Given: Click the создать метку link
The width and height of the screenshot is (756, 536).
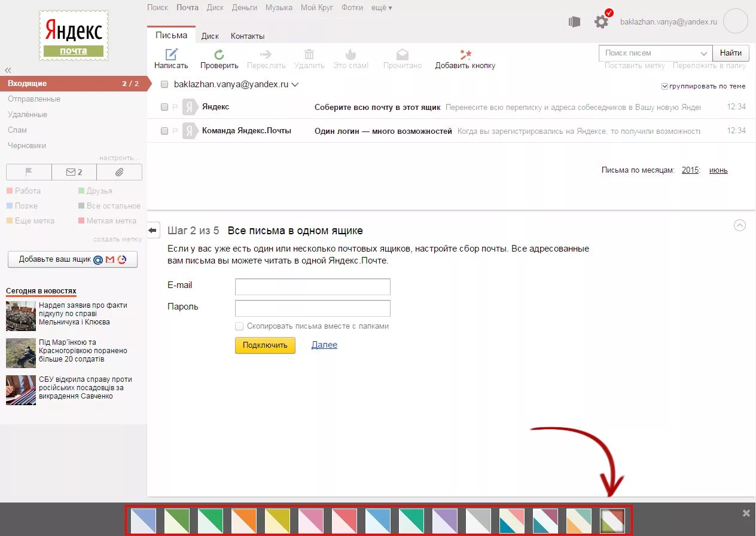Looking at the screenshot, I should (117, 239).
